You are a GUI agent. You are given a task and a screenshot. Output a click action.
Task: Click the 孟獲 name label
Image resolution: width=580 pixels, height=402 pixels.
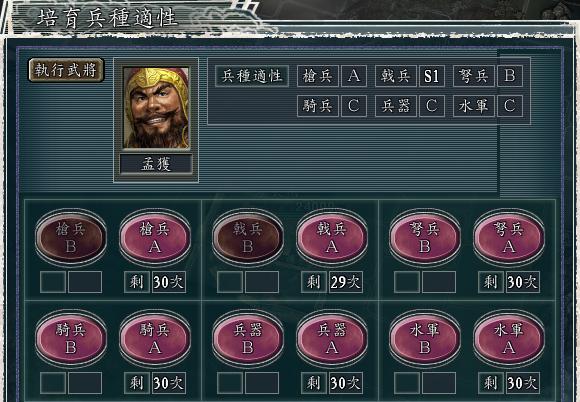[156, 164]
